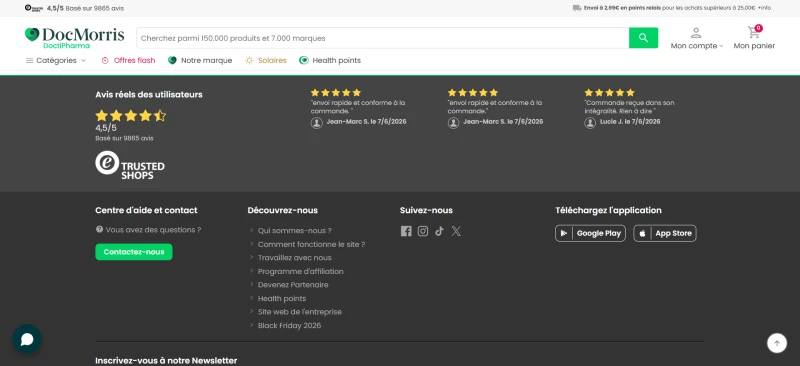
Task: Click the "Basé sur 9865 avis" text under rating
Action: tap(124, 138)
